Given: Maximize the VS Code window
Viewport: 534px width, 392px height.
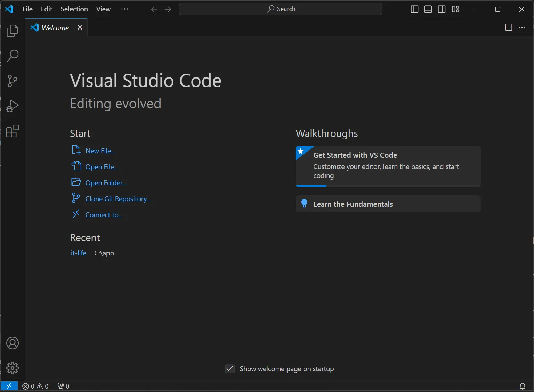Looking at the screenshot, I should tap(497, 9).
